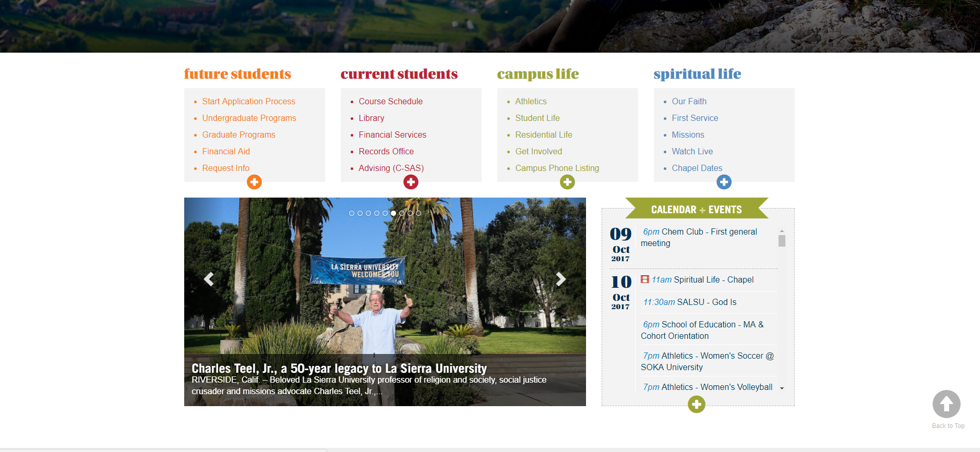Image resolution: width=980 pixels, height=452 pixels.
Task: Select the first carousel slide dot
Action: [x=352, y=213]
